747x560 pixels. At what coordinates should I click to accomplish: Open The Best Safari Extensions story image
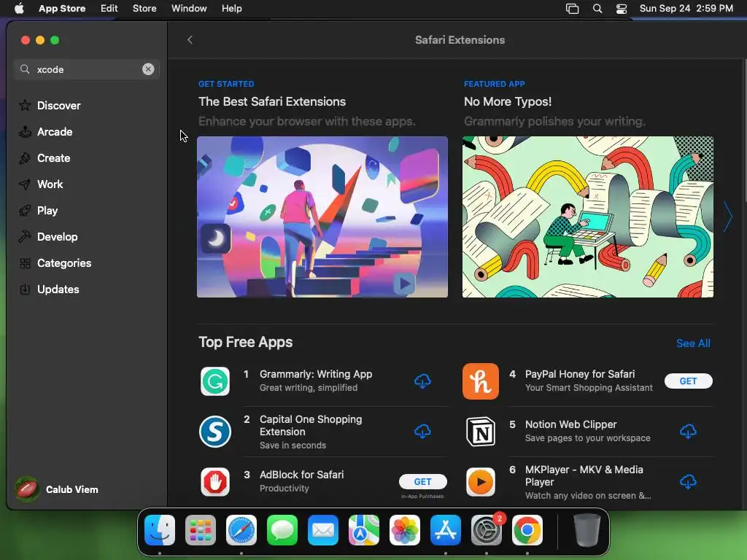pyautogui.click(x=322, y=217)
